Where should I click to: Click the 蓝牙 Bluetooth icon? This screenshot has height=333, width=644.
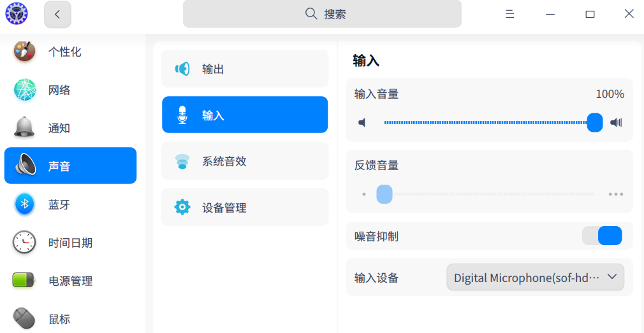click(x=25, y=204)
